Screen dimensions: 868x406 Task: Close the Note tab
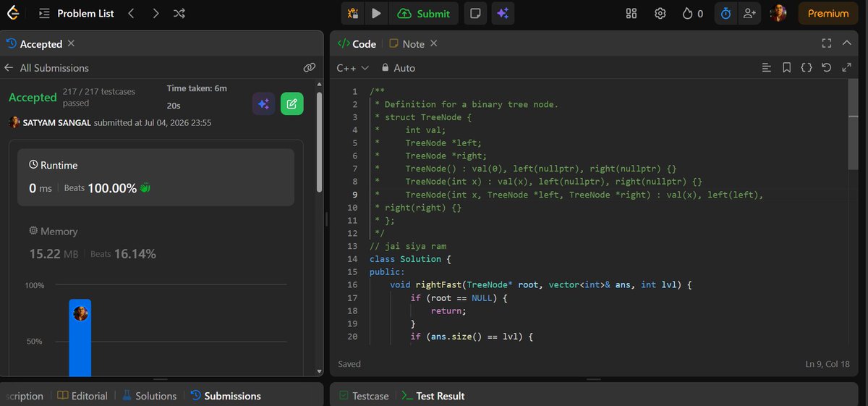coord(434,43)
